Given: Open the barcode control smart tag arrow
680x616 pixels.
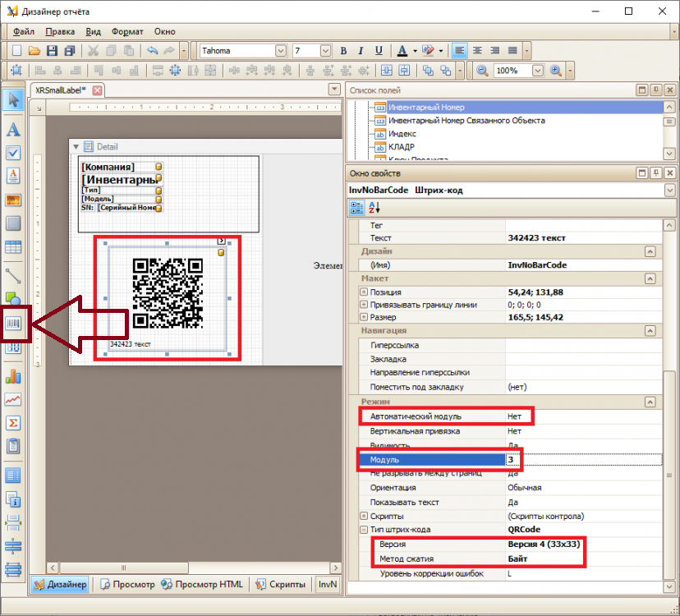Looking at the screenshot, I should (x=221, y=241).
